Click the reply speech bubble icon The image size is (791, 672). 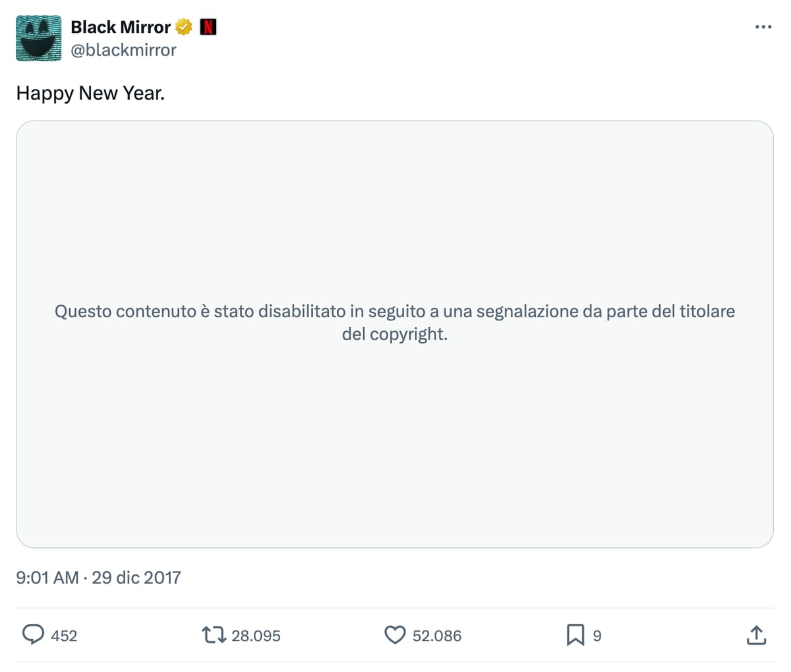tap(33, 634)
